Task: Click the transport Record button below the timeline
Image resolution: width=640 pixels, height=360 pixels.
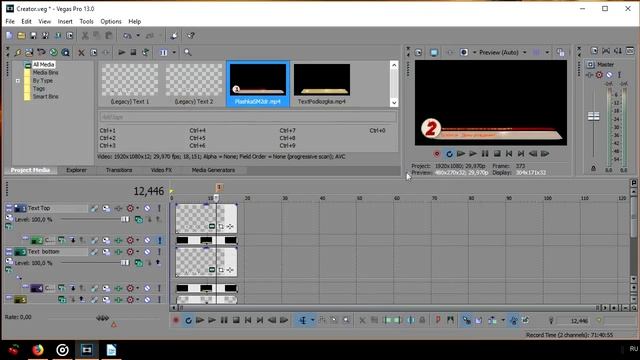Action: (x=176, y=320)
